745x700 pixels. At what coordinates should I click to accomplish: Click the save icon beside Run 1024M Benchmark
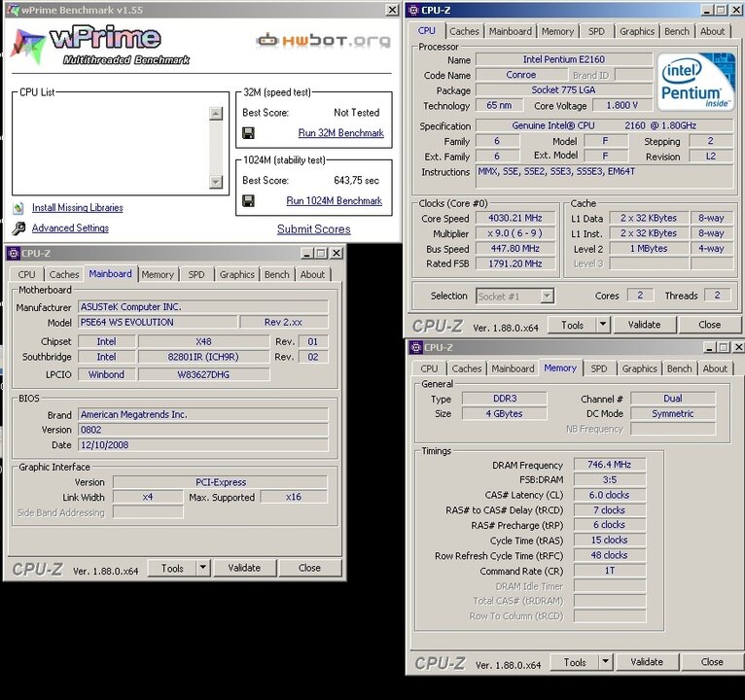point(248,201)
